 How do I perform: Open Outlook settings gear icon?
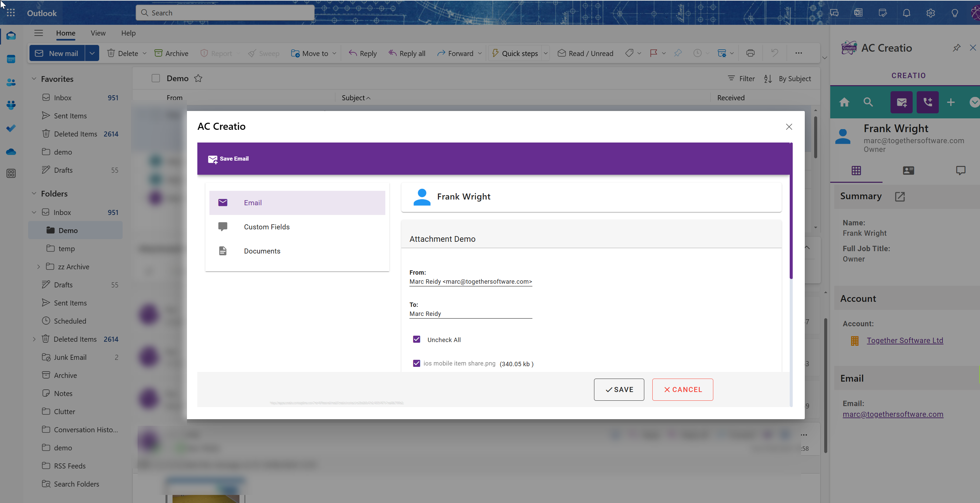pos(930,13)
